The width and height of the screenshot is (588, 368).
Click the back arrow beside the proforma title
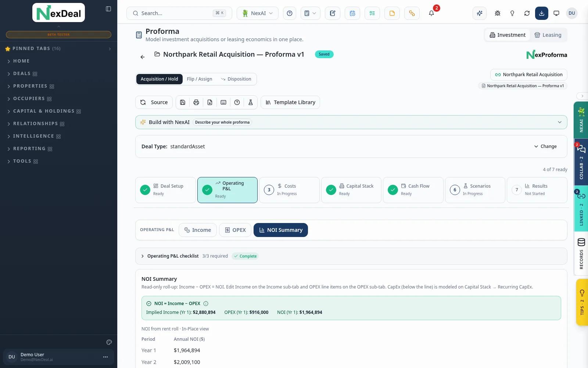click(x=143, y=57)
